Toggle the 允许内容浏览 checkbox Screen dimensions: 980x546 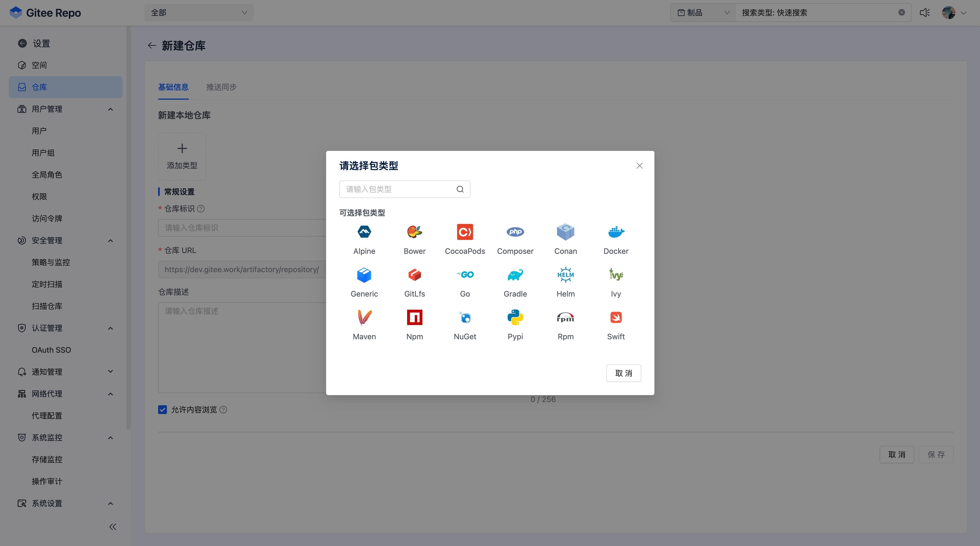(163, 410)
